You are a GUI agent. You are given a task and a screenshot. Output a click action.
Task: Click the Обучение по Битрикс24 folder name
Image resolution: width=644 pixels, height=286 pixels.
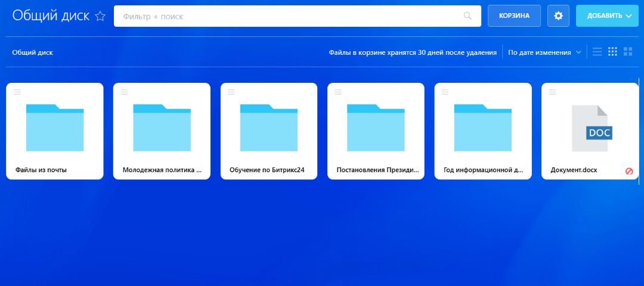click(x=267, y=170)
